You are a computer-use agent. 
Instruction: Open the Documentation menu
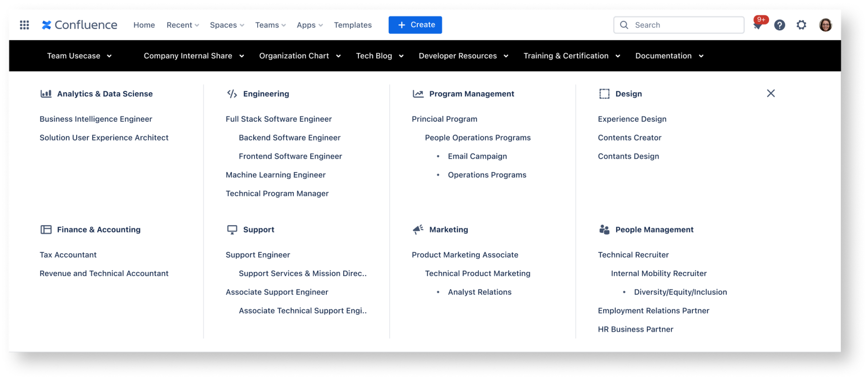point(670,56)
